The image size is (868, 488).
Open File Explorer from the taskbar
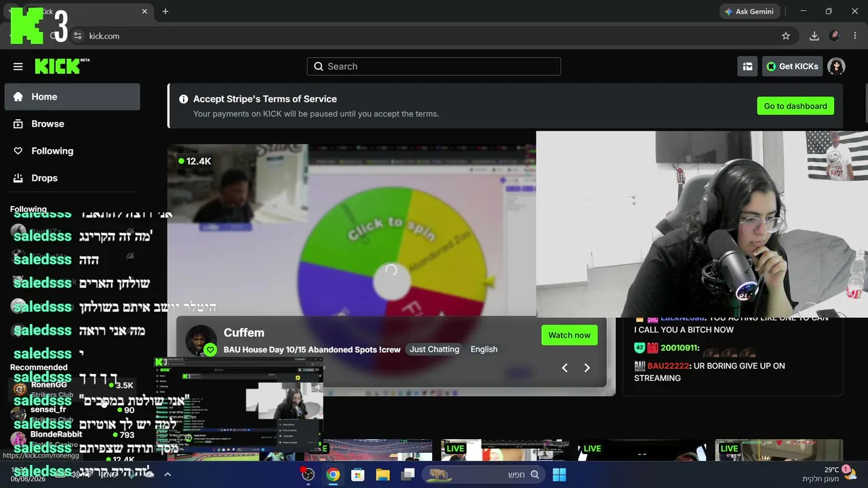(382, 474)
